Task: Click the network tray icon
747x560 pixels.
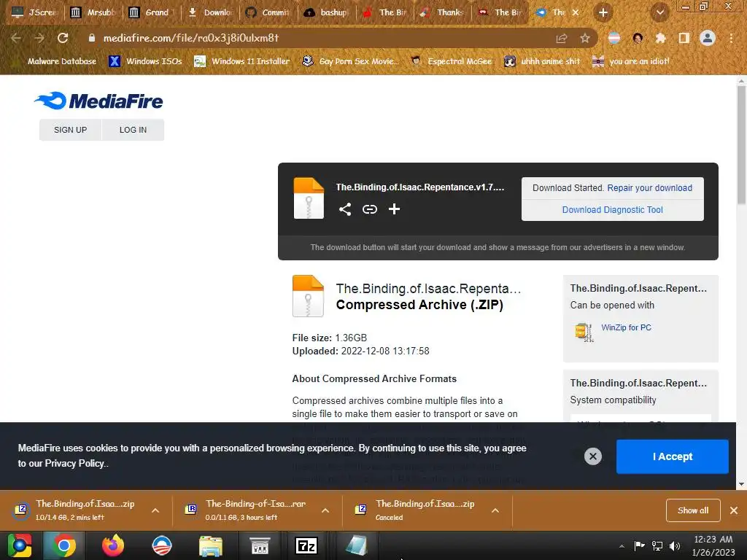Action: click(x=657, y=545)
